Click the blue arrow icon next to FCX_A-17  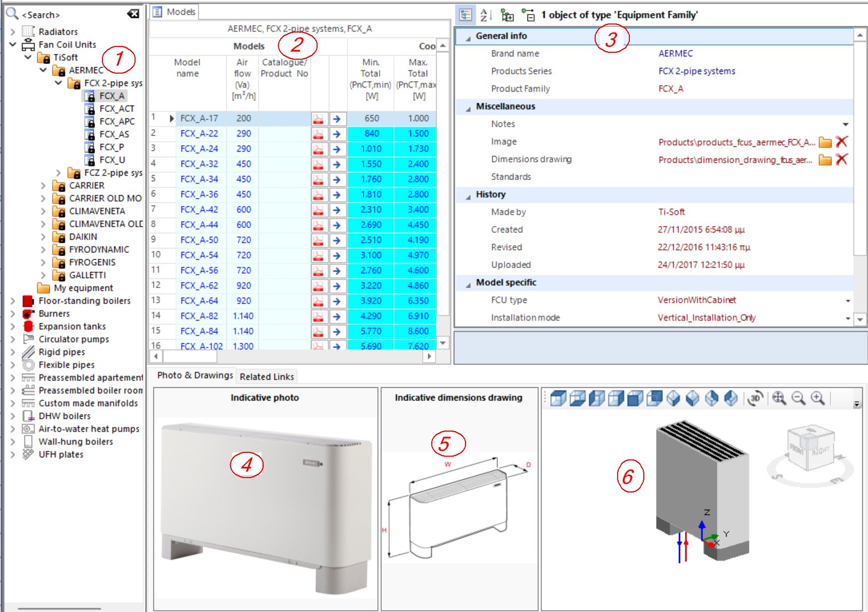click(338, 118)
